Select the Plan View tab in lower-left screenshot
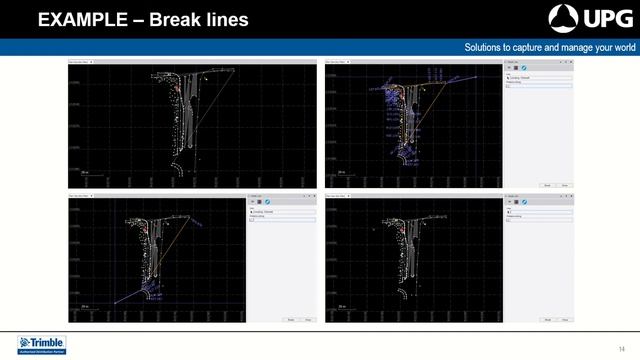 [81, 196]
